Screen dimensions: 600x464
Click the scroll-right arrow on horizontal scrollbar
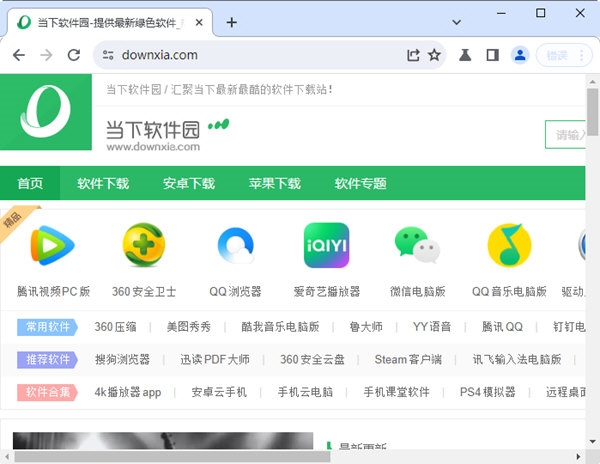(578, 457)
